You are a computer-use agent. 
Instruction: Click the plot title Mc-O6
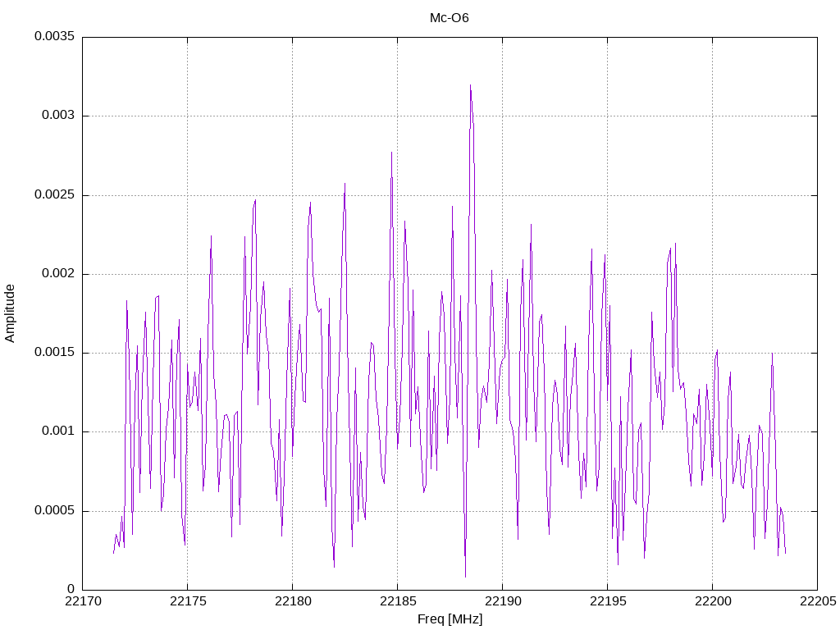coord(449,18)
